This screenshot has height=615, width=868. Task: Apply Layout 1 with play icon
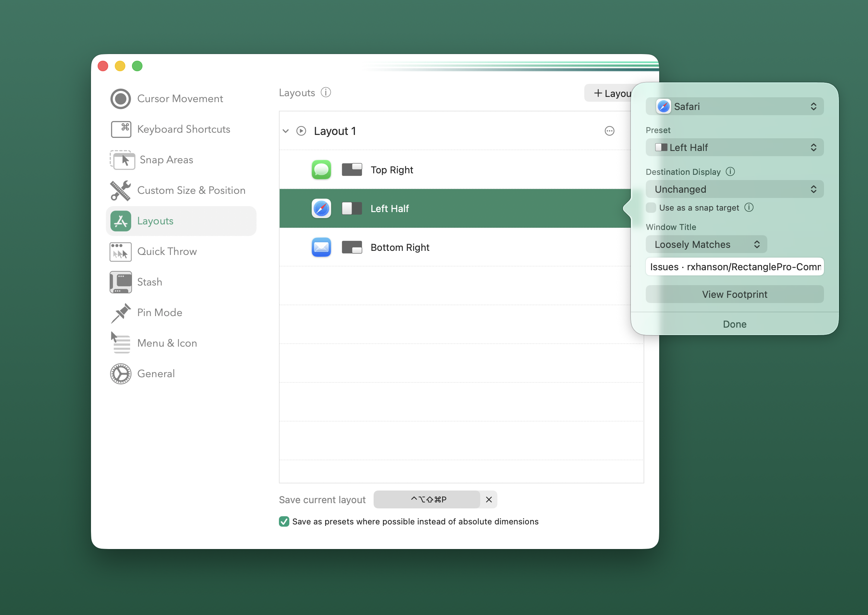coord(301,131)
